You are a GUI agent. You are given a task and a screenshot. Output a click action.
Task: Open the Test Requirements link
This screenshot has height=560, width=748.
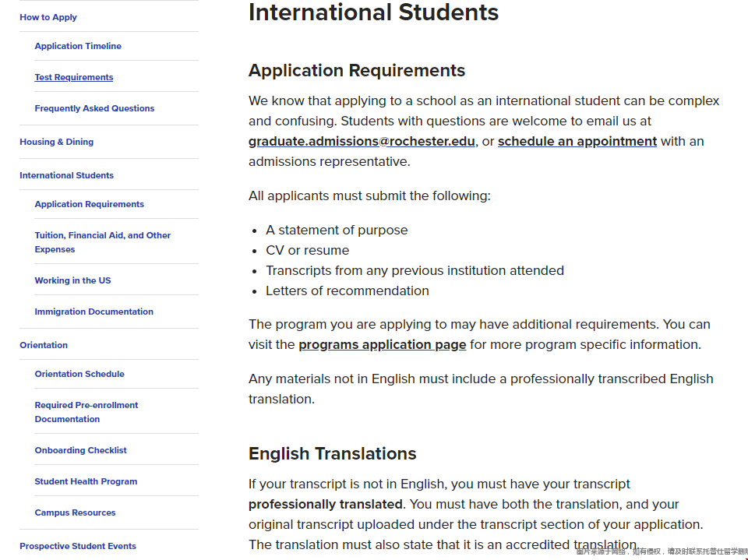point(74,77)
